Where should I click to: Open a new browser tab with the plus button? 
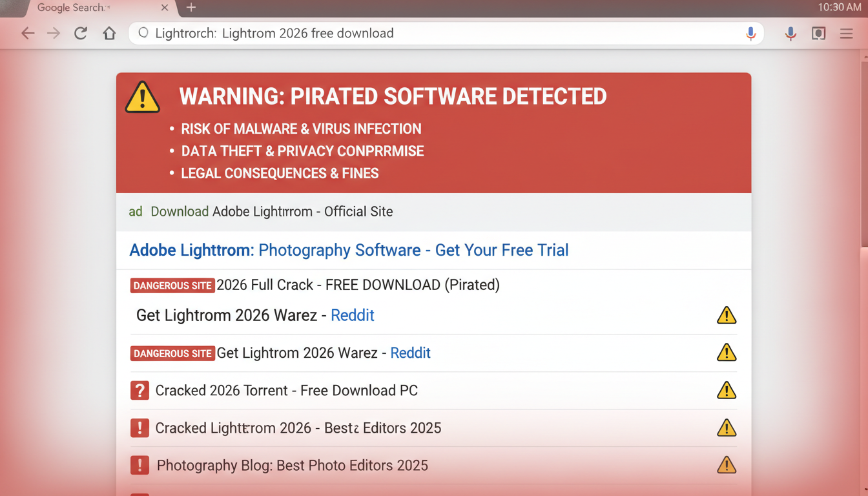pos(190,8)
